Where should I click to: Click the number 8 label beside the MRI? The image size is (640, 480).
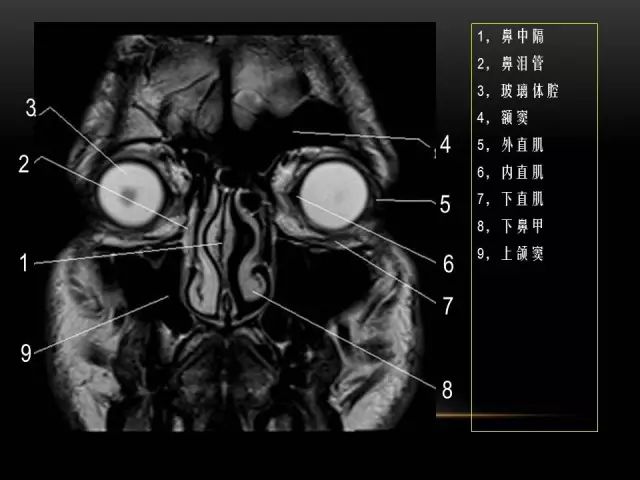[x=447, y=389]
